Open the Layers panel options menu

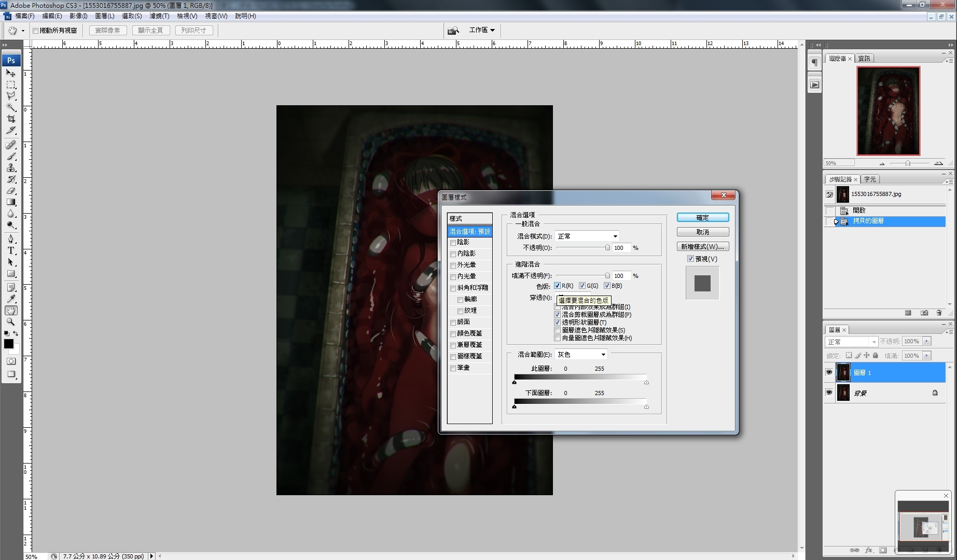pos(949,332)
